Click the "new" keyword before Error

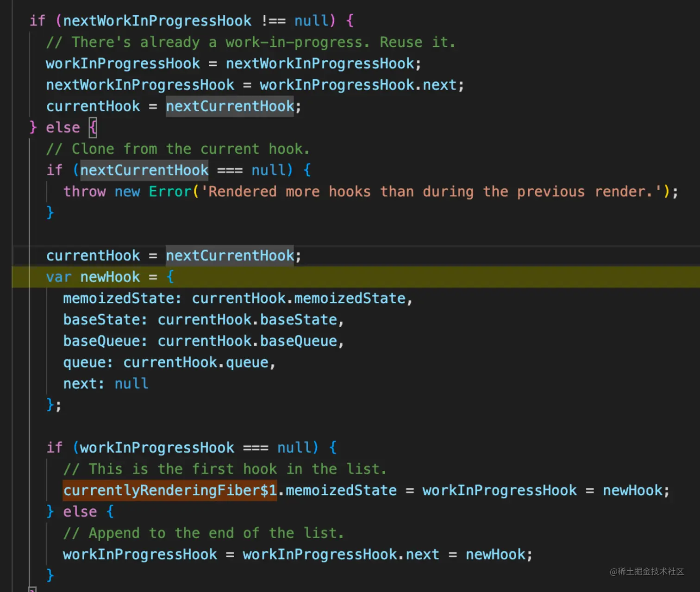coord(127,191)
